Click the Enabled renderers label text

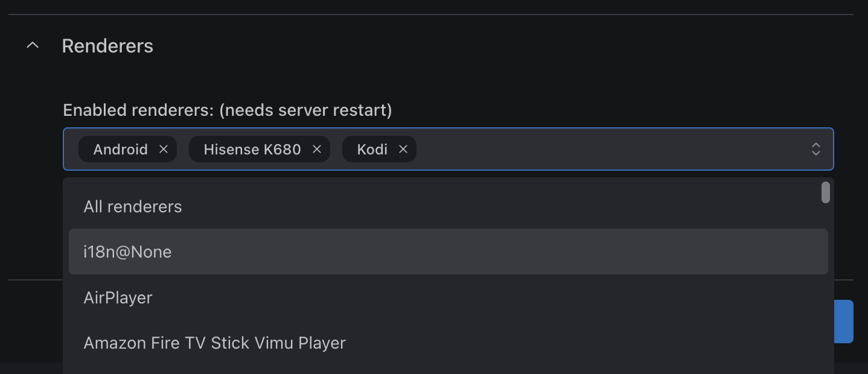click(x=228, y=110)
